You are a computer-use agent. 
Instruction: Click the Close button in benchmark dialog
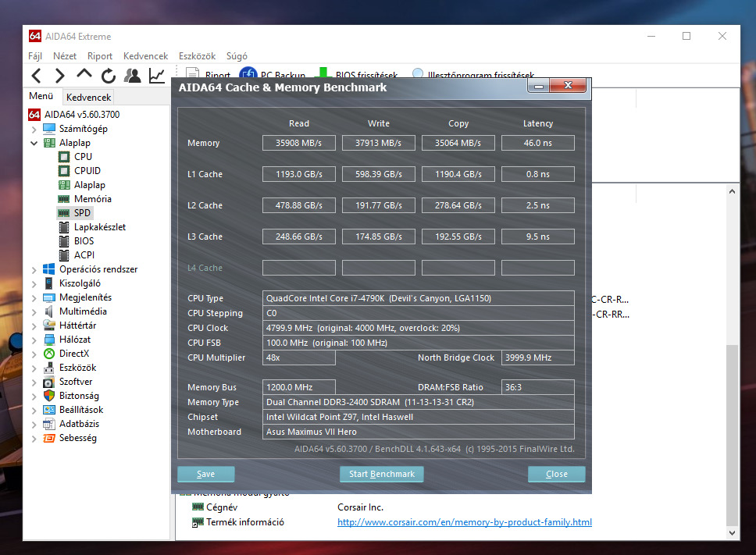tap(556, 474)
